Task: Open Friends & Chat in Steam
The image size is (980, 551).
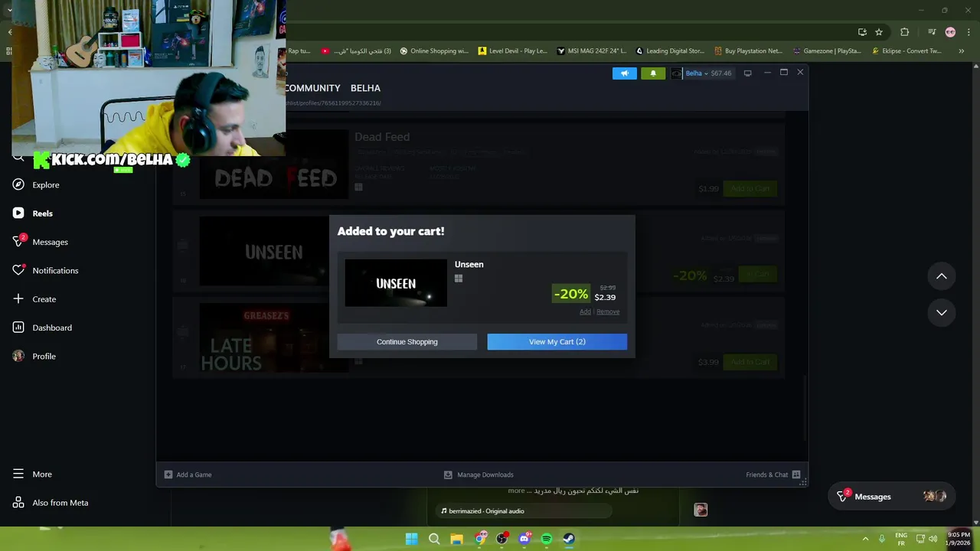Action: pyautogui.click(x=773, y=474)
